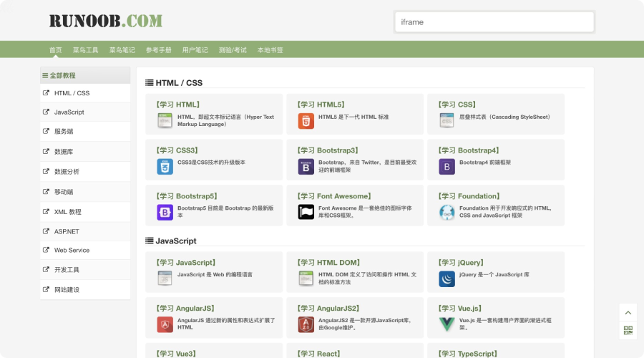644x358 pixels.
Task: Open the 菜鸟工具 navigation menu item
Action: 86,50
